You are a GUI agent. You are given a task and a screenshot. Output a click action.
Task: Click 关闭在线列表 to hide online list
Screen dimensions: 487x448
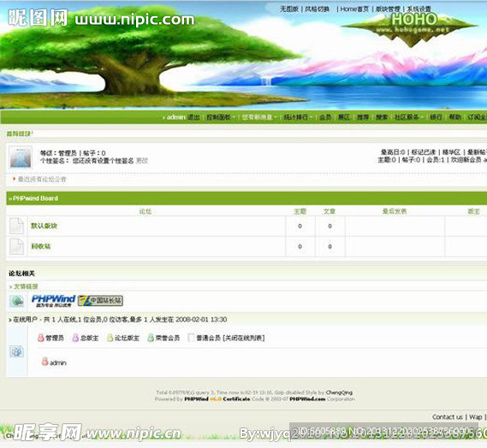pos(244,338)
